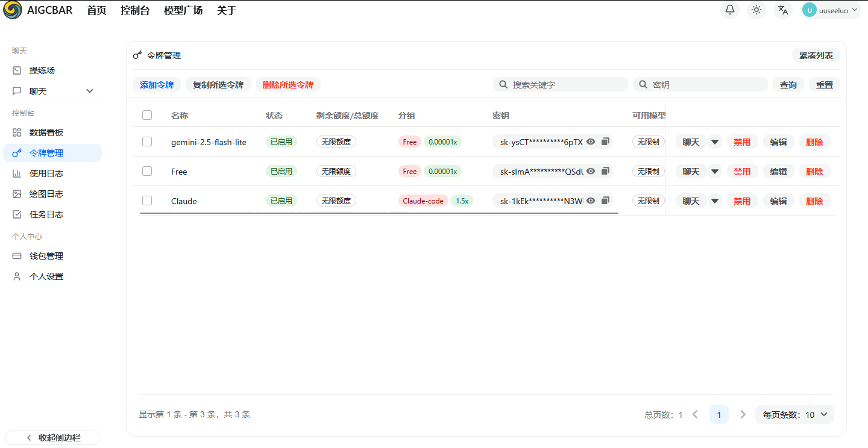
Task: Open 控制台 in top navigation
Action: [135, 10]
